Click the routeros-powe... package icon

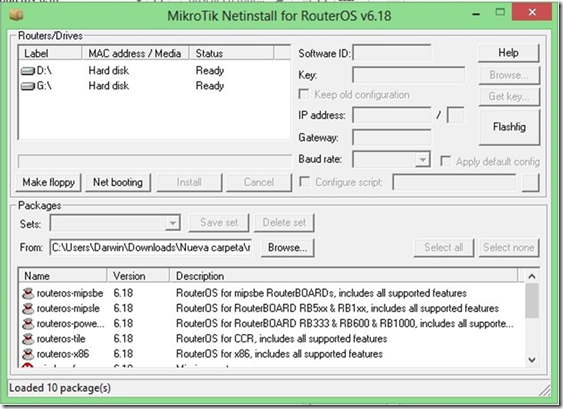tap(28, 324)
